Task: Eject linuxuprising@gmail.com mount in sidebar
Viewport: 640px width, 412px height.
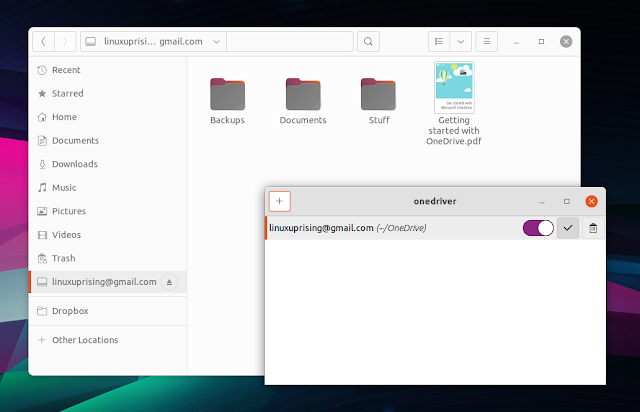Action: pos(169,282)
